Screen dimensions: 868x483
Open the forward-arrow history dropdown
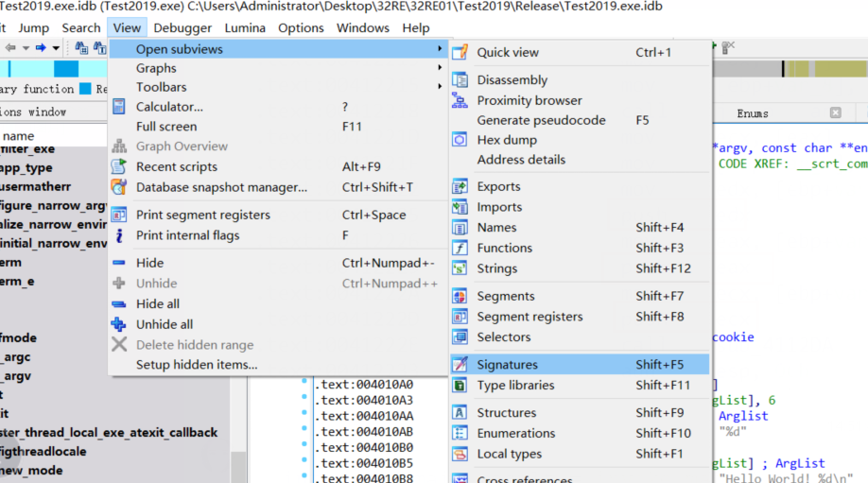56,48
